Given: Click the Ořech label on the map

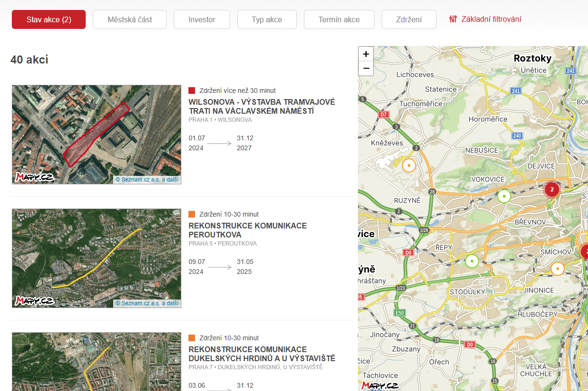Looking at the screenshot, I should (439, 362).
